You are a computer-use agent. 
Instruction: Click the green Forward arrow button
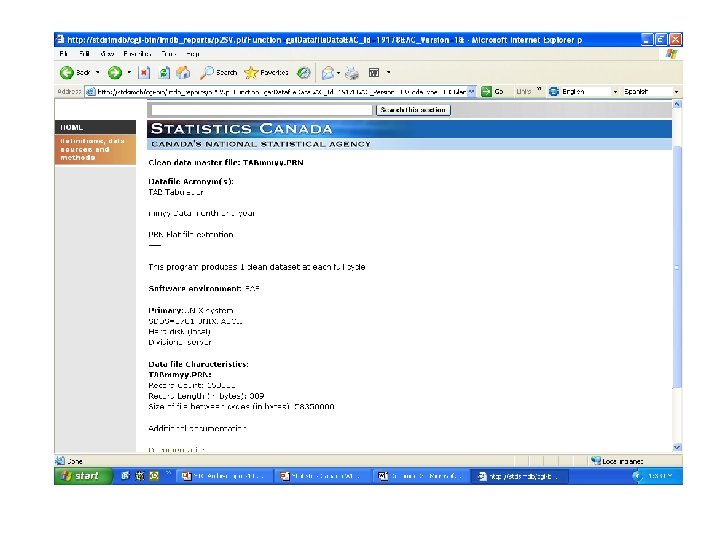pos(115,73)
